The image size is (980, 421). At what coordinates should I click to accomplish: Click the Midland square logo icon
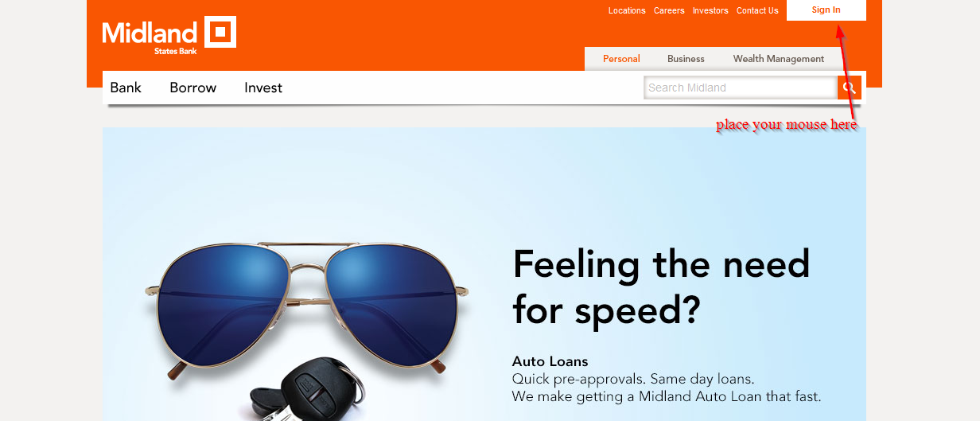220,32
